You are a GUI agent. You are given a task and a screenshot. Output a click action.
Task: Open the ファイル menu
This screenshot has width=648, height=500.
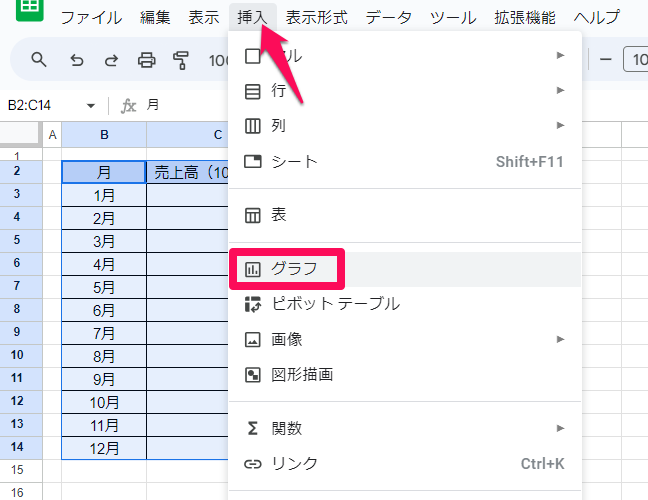91,17
